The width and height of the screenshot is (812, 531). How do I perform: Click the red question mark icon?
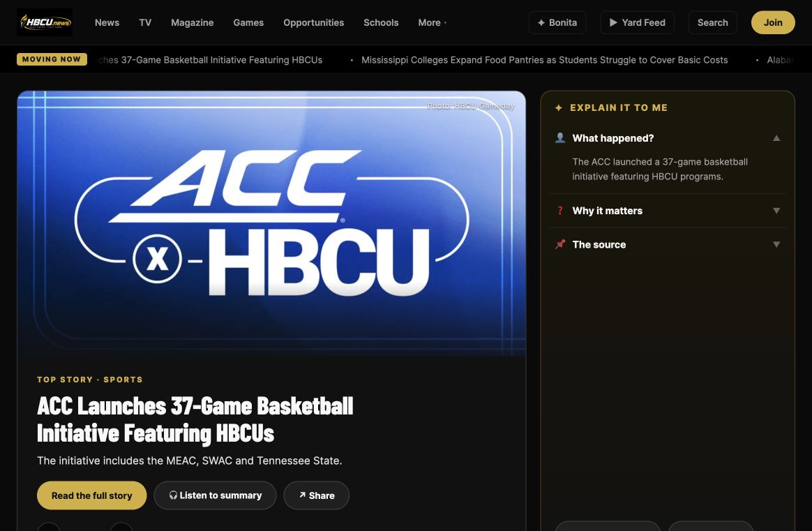(559, 211)
